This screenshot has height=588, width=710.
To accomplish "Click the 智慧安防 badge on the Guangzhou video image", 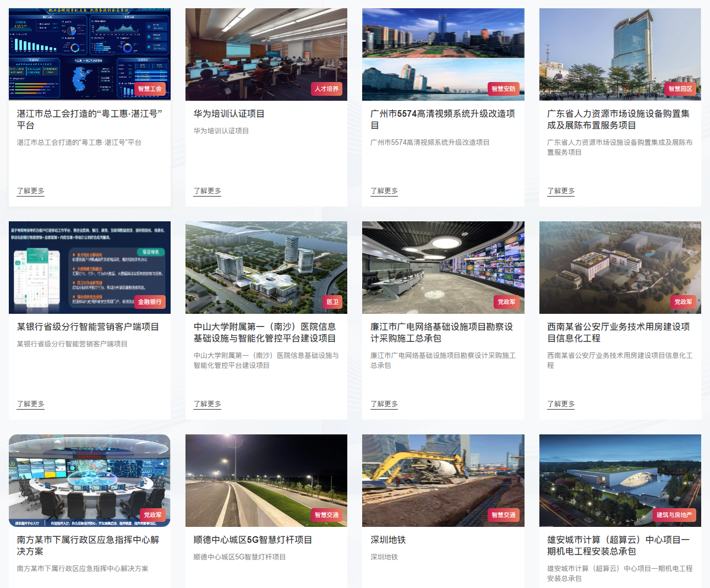I will pyautogui.click(x=503, y=89).
